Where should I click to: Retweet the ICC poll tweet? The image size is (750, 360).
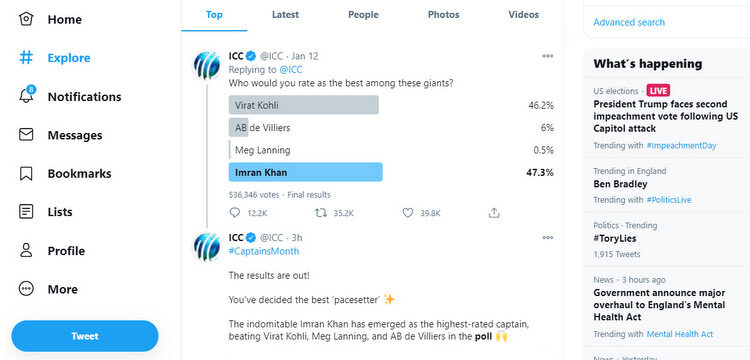(x=321, y=213)
